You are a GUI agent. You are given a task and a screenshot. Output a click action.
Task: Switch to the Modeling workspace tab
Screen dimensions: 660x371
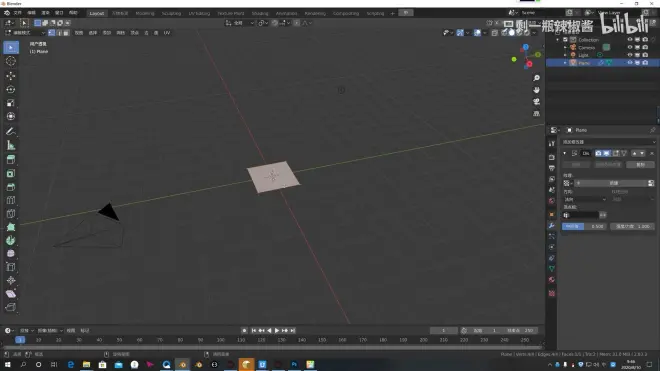[x=145, y=13]
